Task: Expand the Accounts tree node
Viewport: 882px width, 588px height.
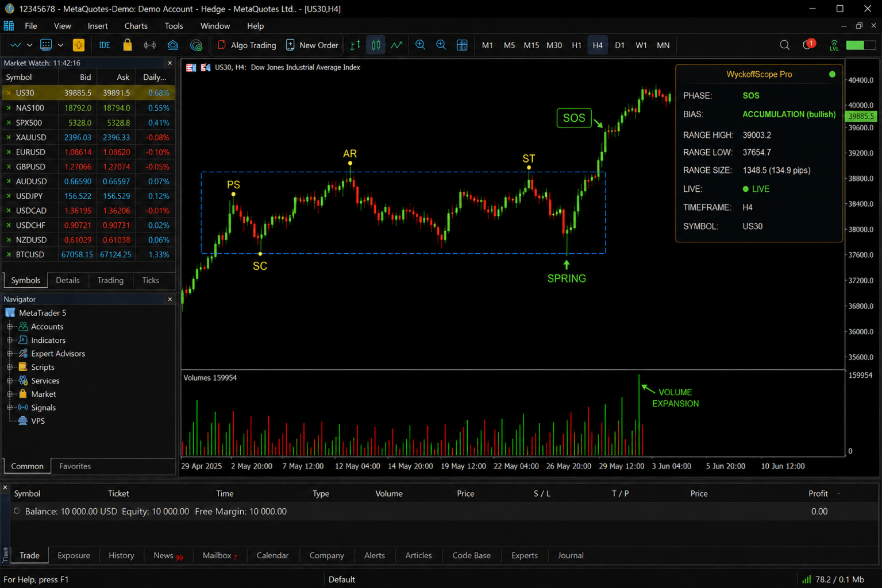Action: (x=10, y=326)
